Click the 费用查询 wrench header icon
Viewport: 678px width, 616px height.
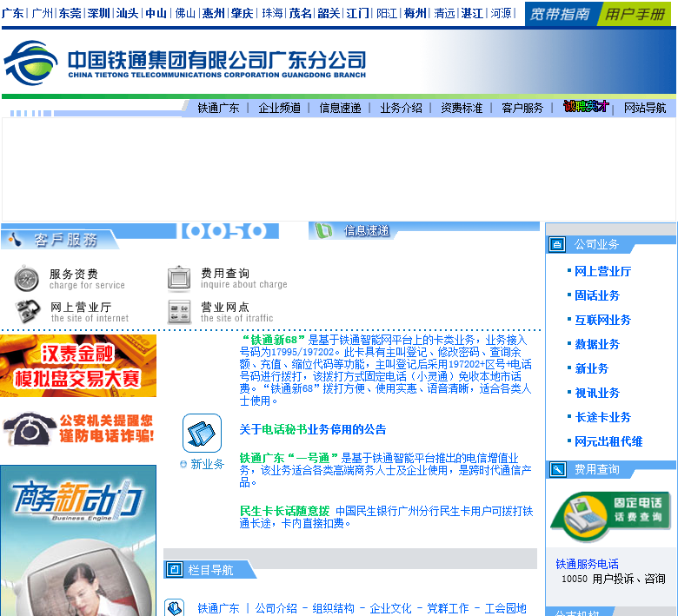pos(557,469)
